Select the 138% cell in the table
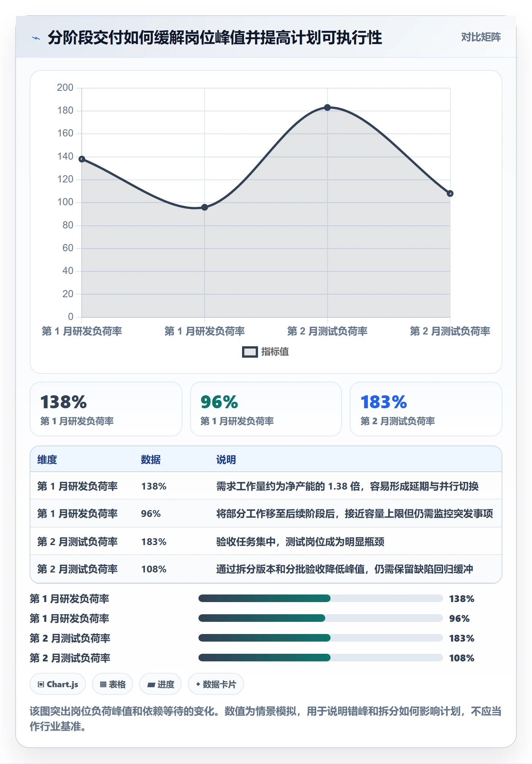 (x=154, y=486)
